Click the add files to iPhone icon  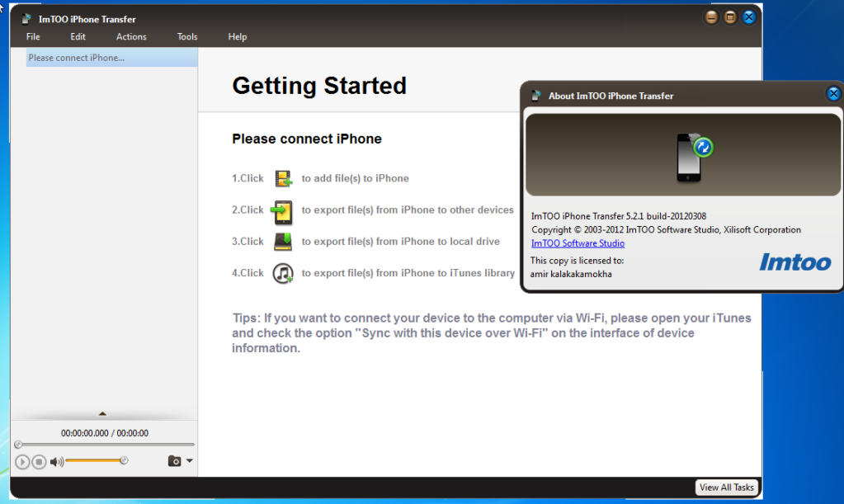pyautogui.click(x=283, y=178)
